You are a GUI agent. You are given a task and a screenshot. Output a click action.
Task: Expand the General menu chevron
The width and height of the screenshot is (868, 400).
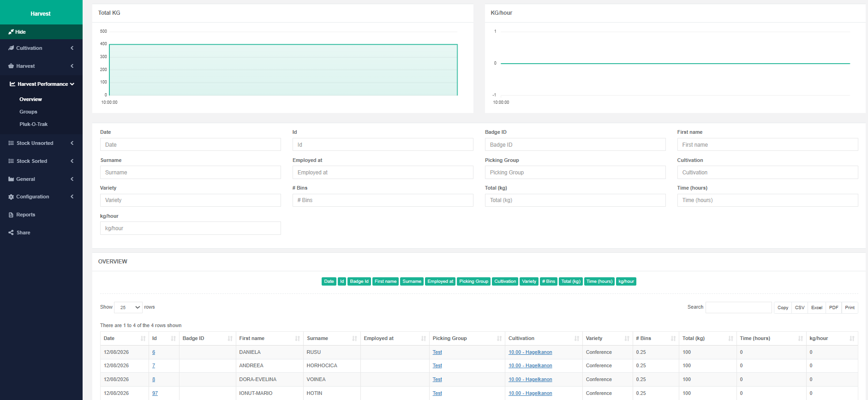tap(72, 179)
